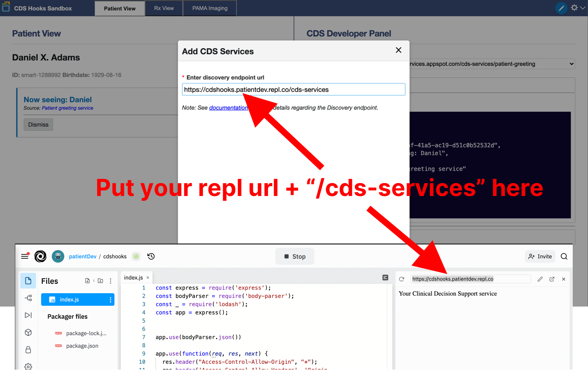Viewport: 588px width, 392px height.
Task: Click the editor pane layout icon
Action: [x=385, y=278]
